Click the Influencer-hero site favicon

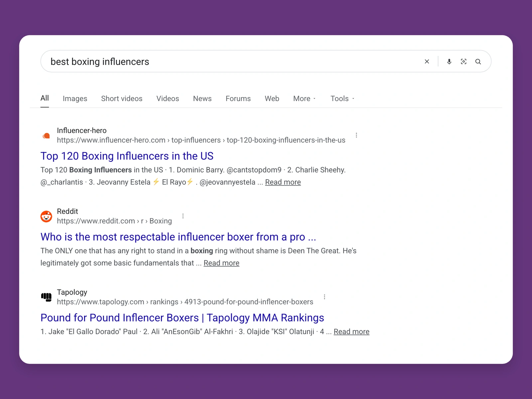click(46, 136)
